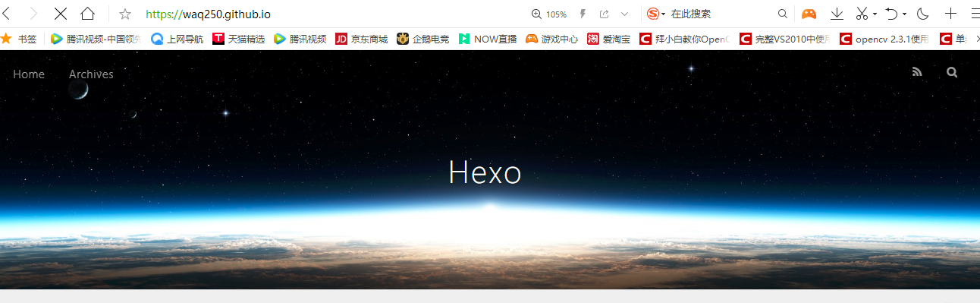Open the second 腾讯视频 bookmark

pos(300,39)
